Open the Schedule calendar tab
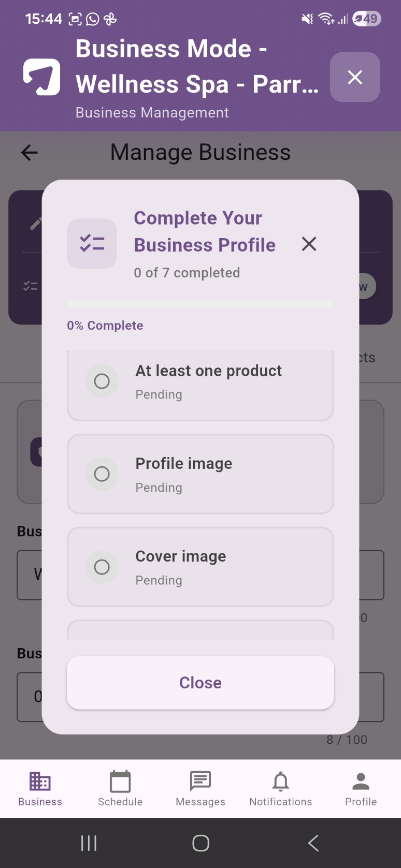This screenshot has width=401, height=868. (120, 788)
